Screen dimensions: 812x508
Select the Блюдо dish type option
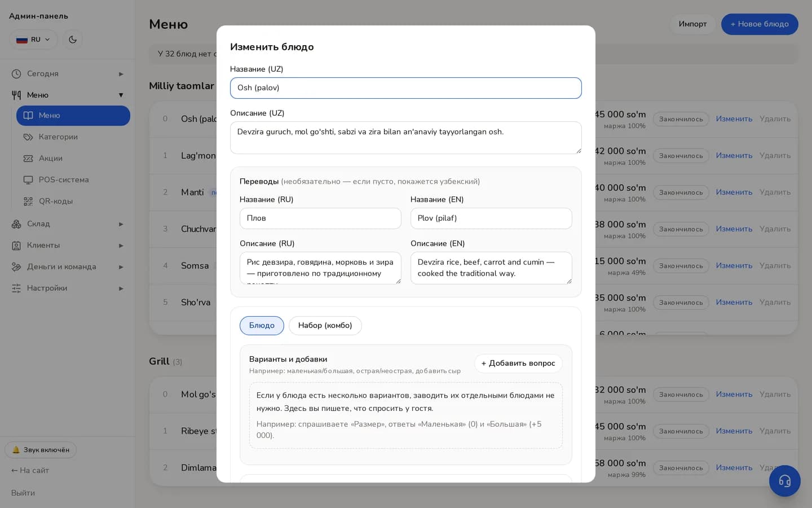tap(262, 326)
